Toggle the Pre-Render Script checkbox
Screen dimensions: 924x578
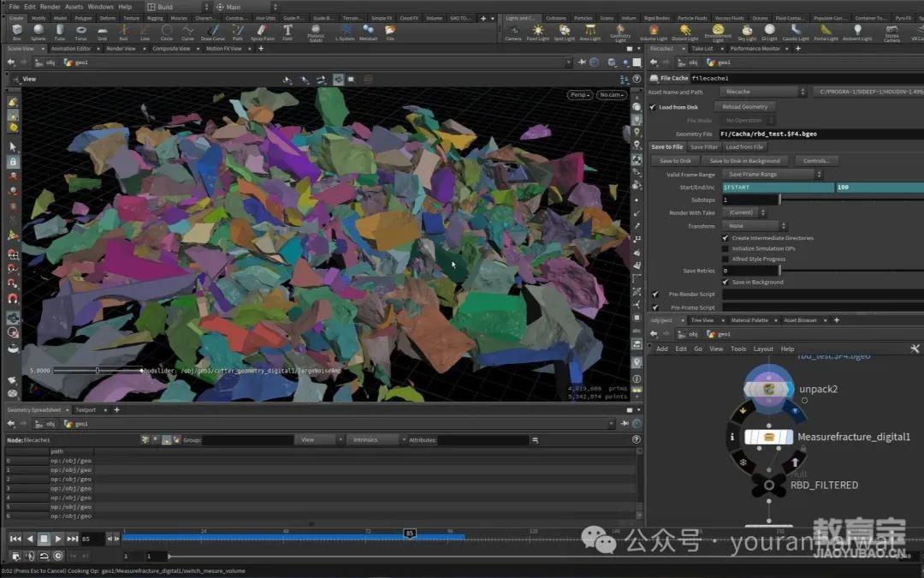[x=655, y=294]
